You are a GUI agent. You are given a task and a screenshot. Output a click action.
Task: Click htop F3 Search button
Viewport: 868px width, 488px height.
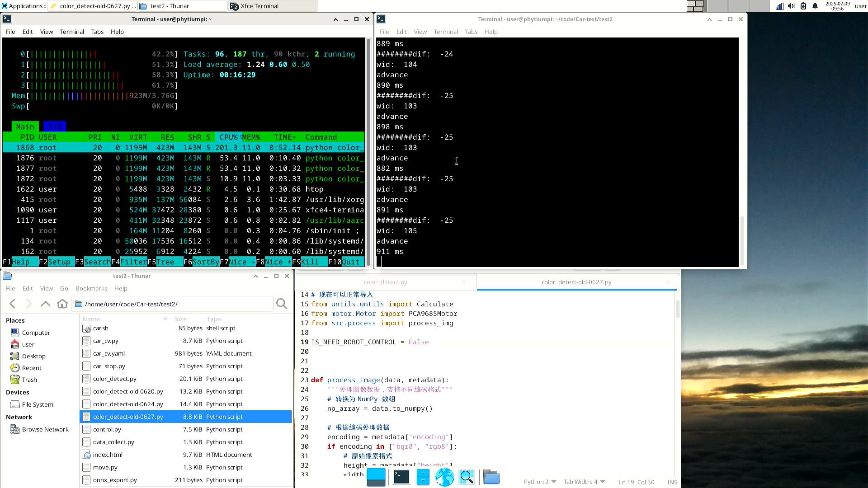pos(93,262)
